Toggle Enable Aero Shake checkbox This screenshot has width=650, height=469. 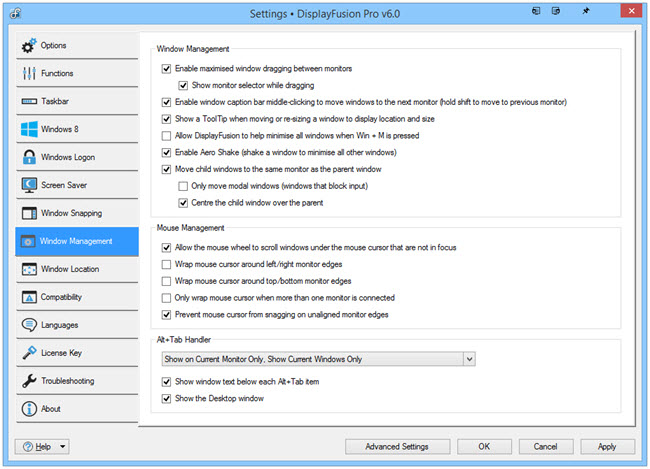tap(166, 153)
